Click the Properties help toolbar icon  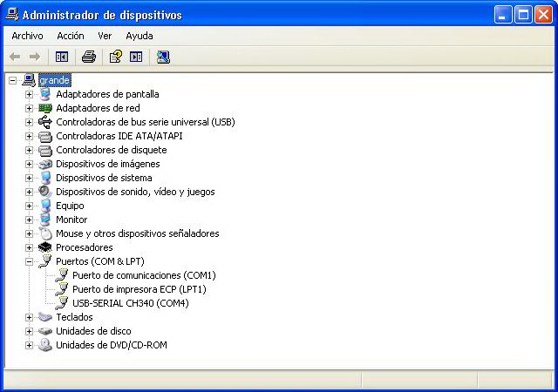point(114,57)
